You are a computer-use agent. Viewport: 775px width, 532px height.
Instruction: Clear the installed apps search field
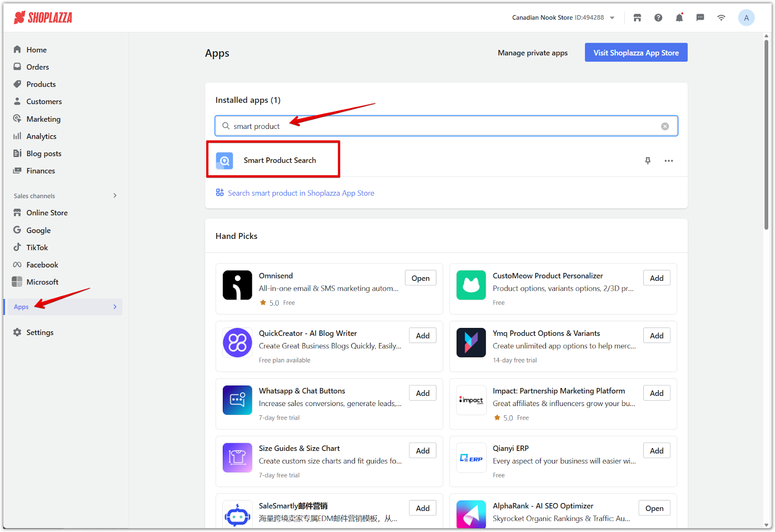tap(665, 126)
